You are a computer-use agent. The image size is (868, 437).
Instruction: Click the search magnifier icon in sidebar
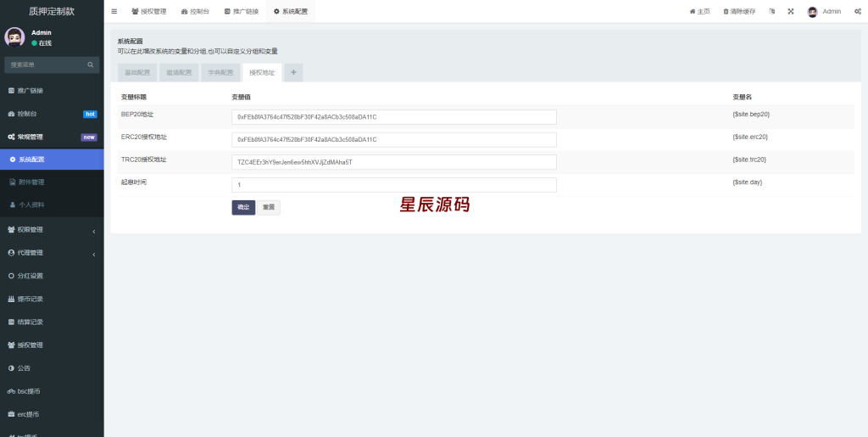pyautogui.click(x=90, y=64)
